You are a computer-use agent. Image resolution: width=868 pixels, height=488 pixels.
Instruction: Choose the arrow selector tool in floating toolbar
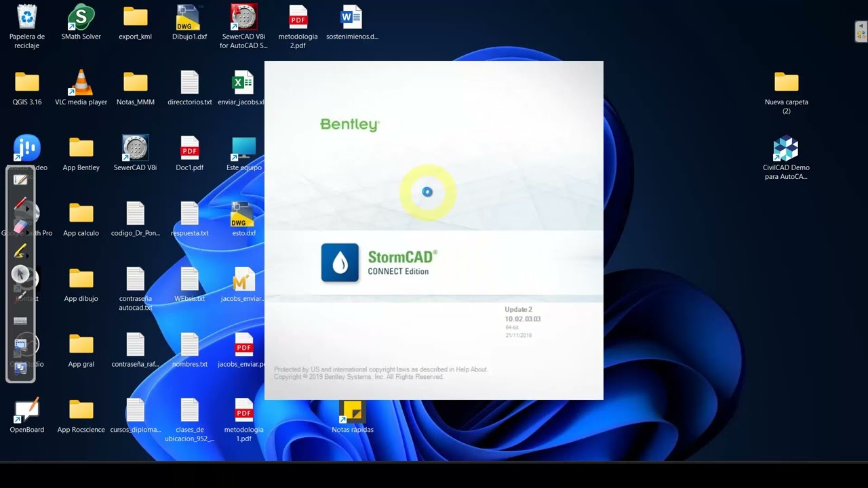tap(20, 273)
